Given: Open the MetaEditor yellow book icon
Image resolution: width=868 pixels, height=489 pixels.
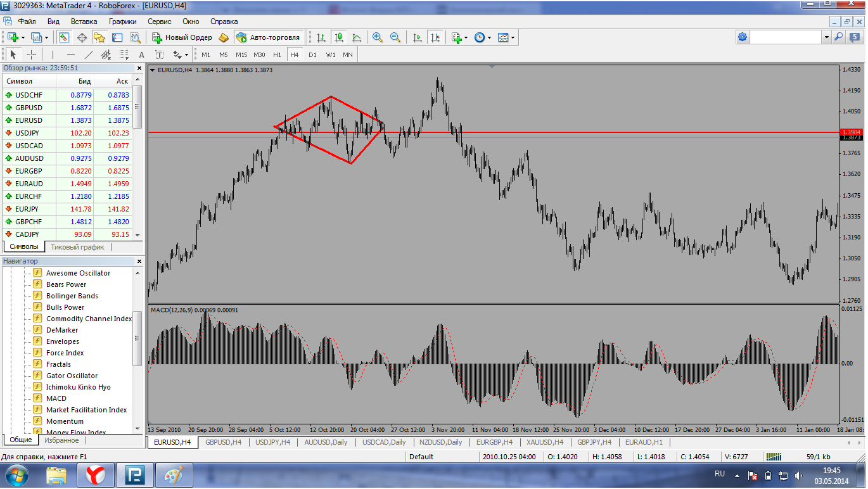Looking at the screenshot, I should (x=224, y=37).
